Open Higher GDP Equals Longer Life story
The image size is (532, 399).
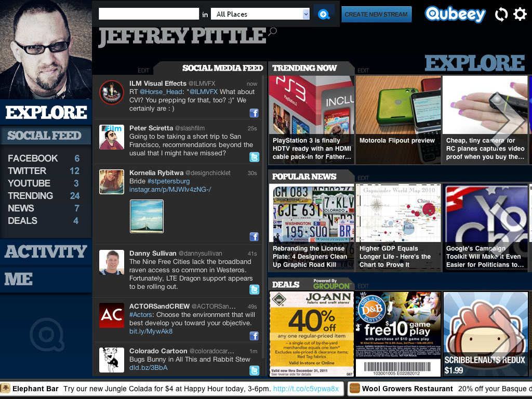(x=398, y=228)
